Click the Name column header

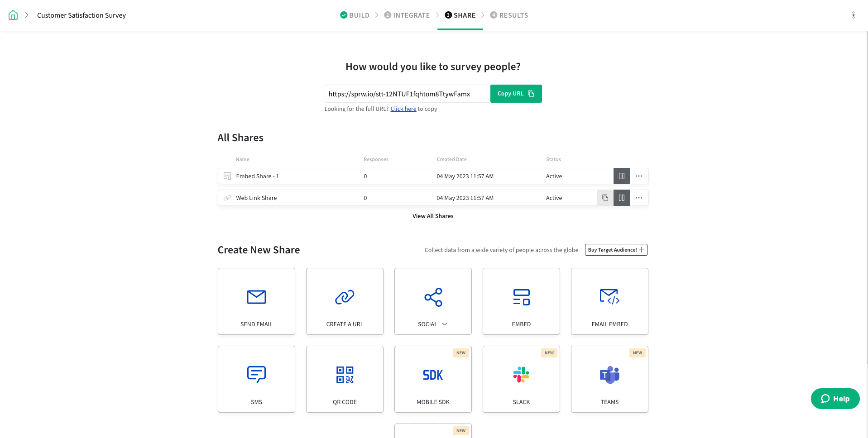(242, 159)
